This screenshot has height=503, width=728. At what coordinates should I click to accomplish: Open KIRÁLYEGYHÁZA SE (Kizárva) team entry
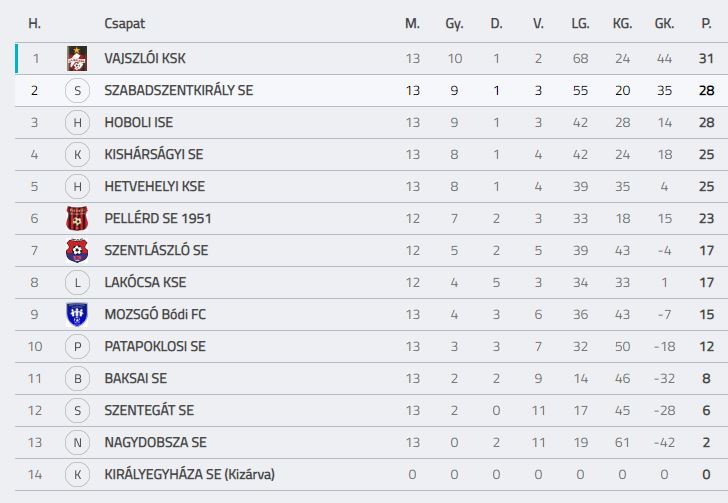pyautogui.click(x=189, y=475)
